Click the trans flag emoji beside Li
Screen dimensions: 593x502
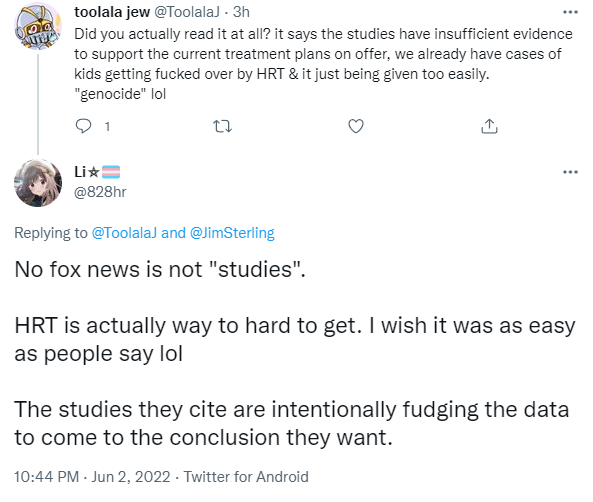pos(111,172)
